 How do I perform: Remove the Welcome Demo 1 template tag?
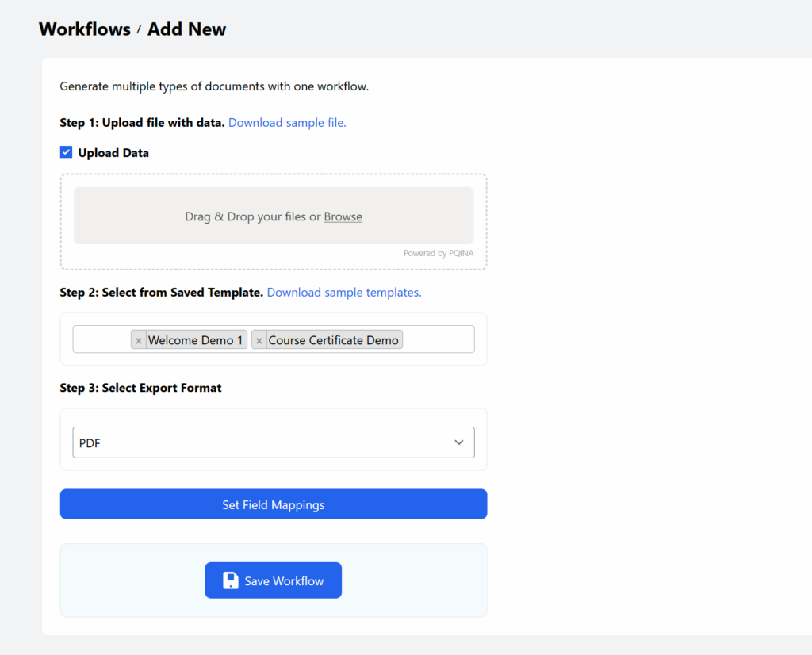coord(139,340)
